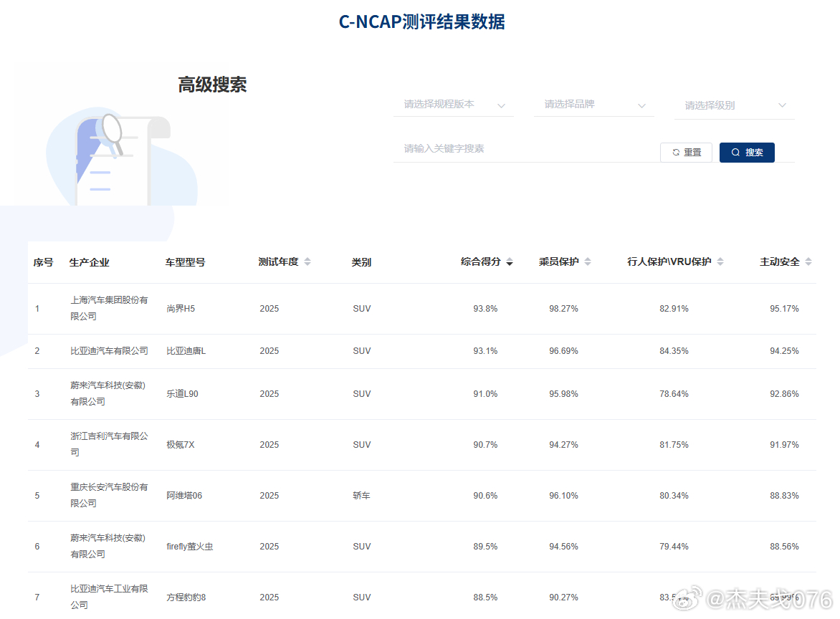Click the 91.97% active safety value
This screenshot has height=619, width=840.
tap(784, 445)
